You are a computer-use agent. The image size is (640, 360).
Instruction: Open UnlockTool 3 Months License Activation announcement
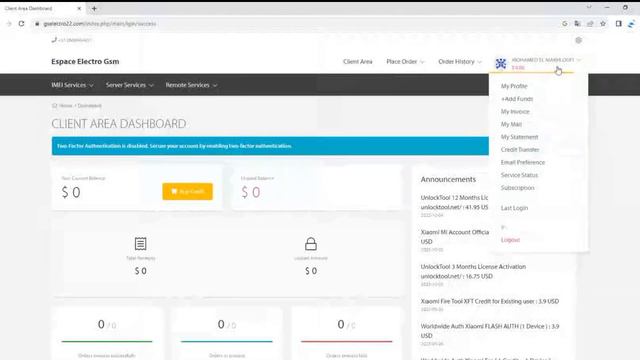pos(473,271)
